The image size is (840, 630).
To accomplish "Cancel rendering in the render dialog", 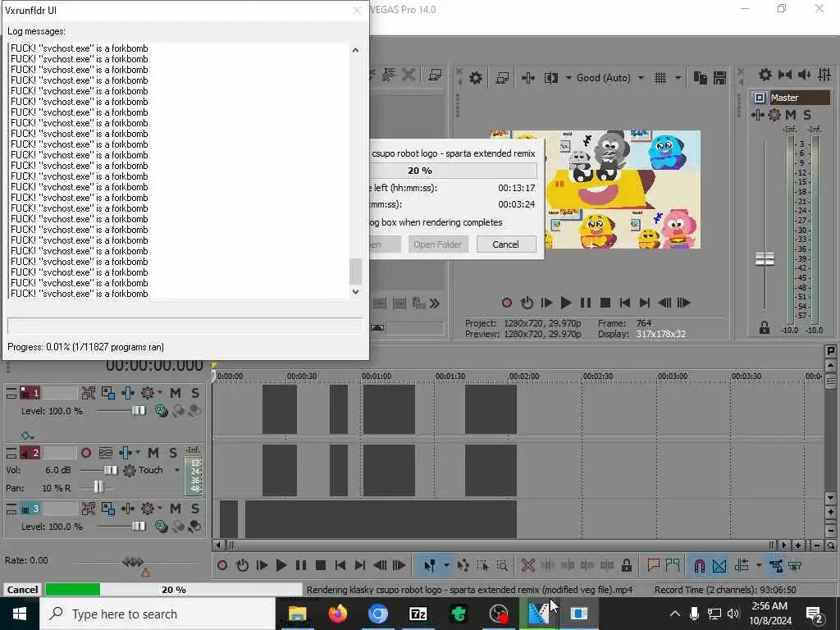I will [505, 244].
